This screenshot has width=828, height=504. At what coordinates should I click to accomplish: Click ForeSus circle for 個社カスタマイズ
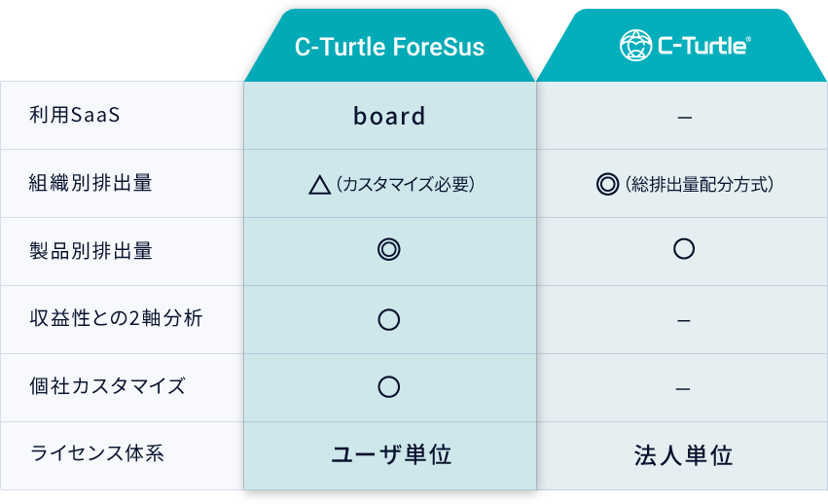pyautogui.click(x=389, y=387)
